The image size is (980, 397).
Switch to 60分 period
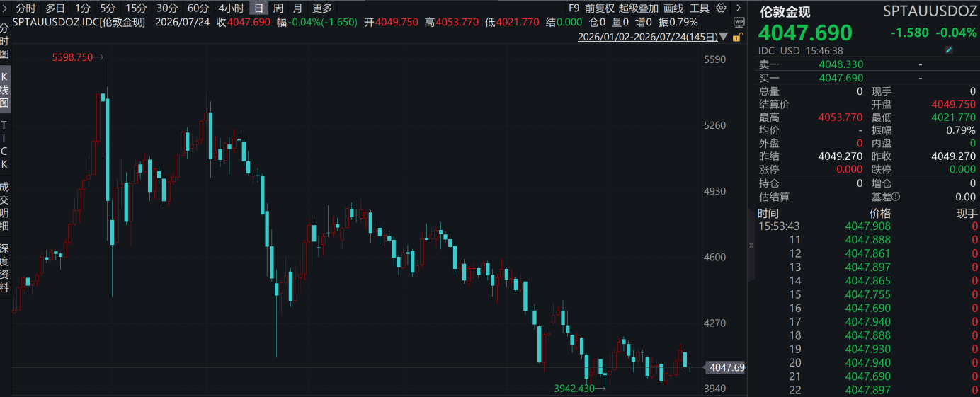point(198,8)
